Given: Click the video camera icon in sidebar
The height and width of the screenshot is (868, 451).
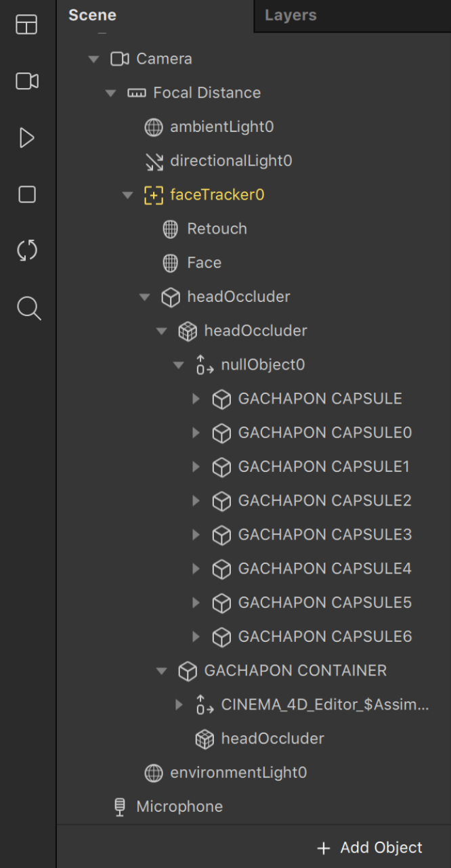Looking at the screenshot, I should (x=26, y=81).
